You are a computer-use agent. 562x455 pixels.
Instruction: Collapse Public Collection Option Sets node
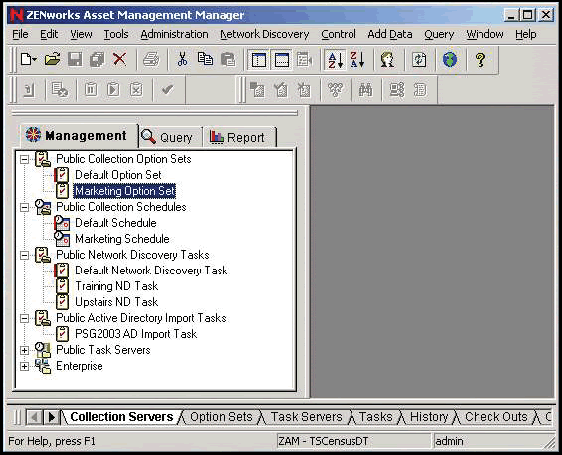tap(24, 159)
